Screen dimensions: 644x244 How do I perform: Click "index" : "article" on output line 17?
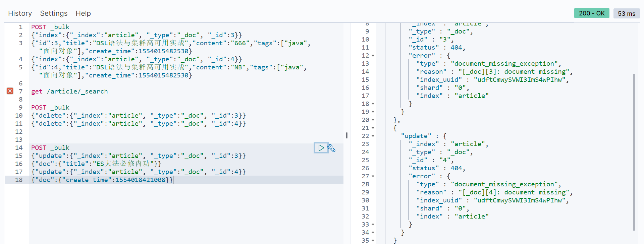point(452,96)
